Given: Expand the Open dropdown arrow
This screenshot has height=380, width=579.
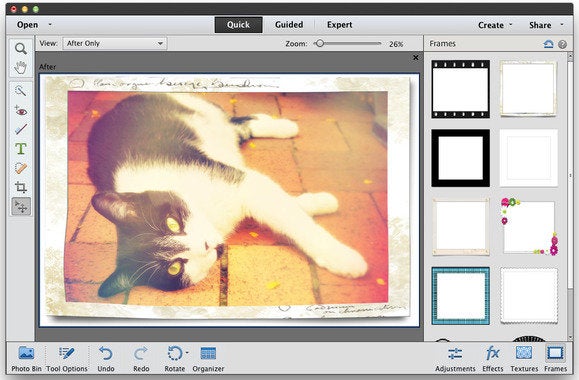Looking at the screenshot, I should (50, 25).
